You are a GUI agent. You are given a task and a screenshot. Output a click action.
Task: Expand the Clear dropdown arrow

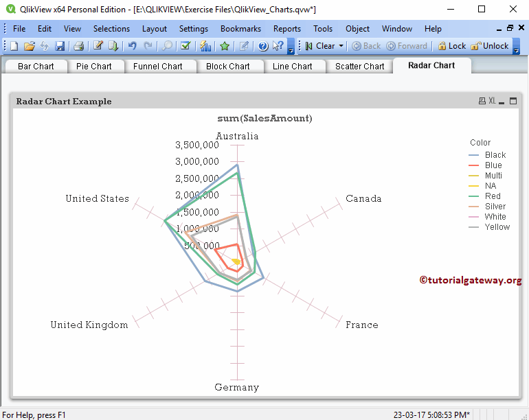(341, 46)
